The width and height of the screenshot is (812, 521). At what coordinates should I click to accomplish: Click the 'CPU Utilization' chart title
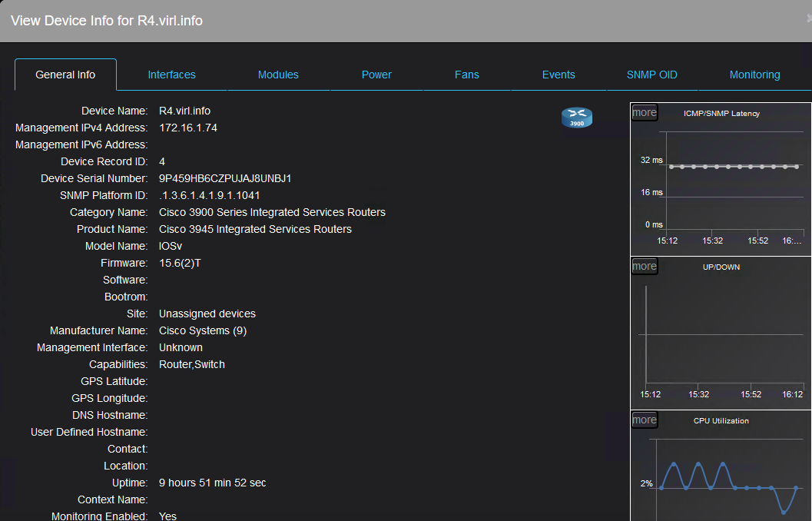tap(721, 421)
